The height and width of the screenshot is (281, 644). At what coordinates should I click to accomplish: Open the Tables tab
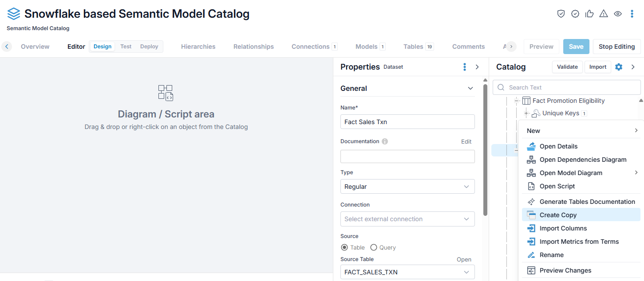[418, 47]
